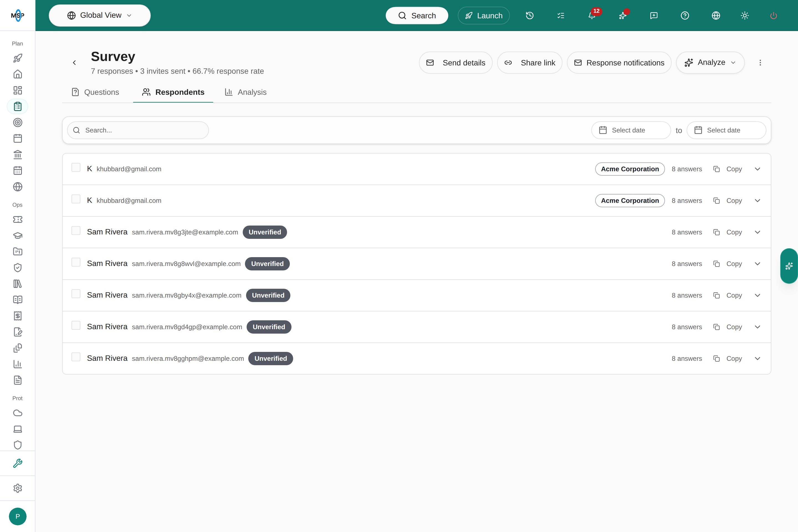Open the Analyze dropdown menu

tap(710, 63)
